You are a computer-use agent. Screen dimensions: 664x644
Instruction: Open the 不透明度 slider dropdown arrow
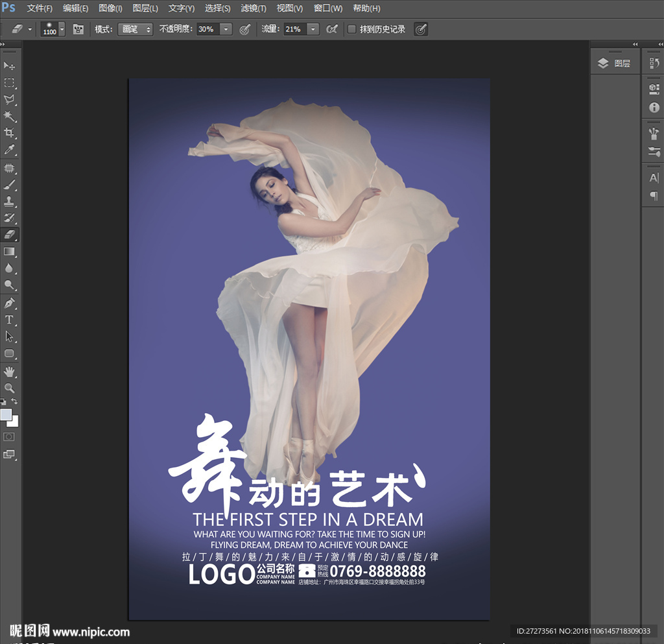pyautogui.click(x=226, y=29)
